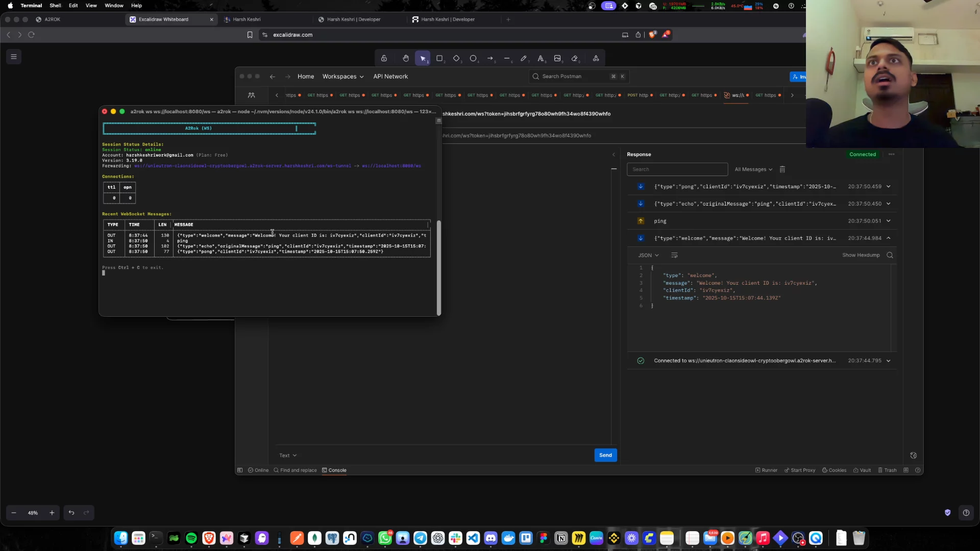Click Show Hexdump link
Viewport: 980px width, 551px height.
click(861, 255)
